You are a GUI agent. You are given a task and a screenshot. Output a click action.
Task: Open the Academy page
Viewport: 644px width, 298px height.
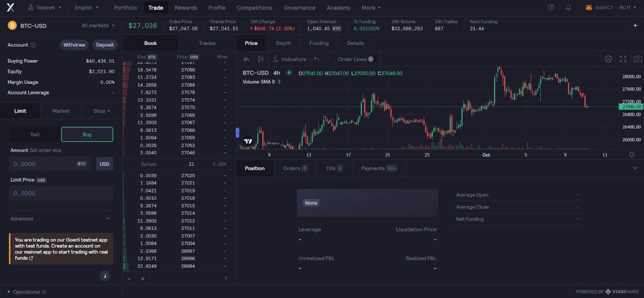339,8
